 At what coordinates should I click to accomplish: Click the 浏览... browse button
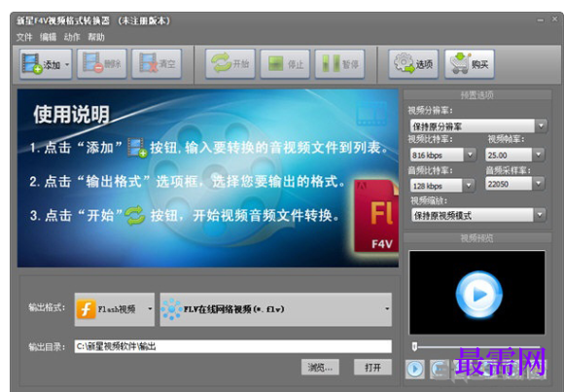(x=320, y=367)
